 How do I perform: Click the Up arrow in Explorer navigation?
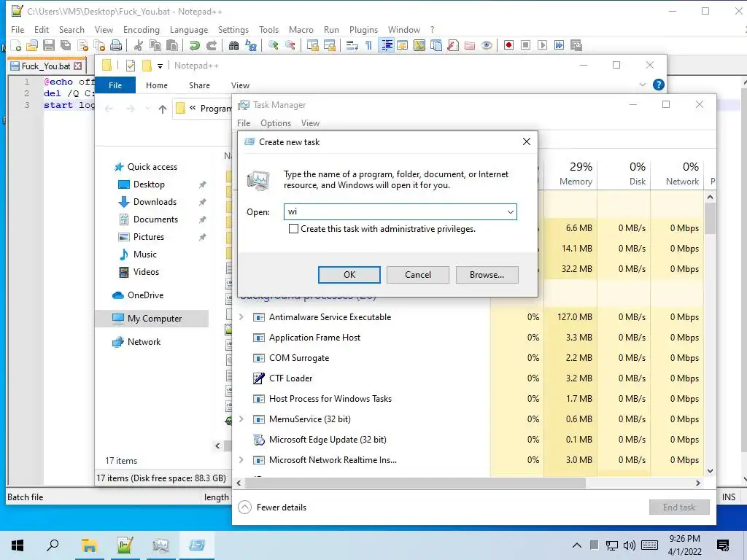point(163,109)
